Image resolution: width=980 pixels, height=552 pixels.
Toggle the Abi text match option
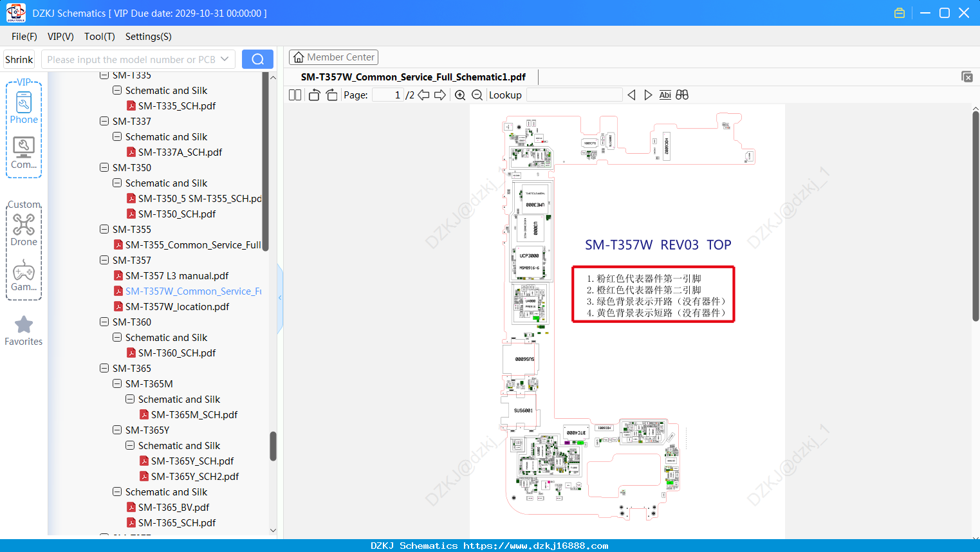pyautogui.click(x=665, y=95)
